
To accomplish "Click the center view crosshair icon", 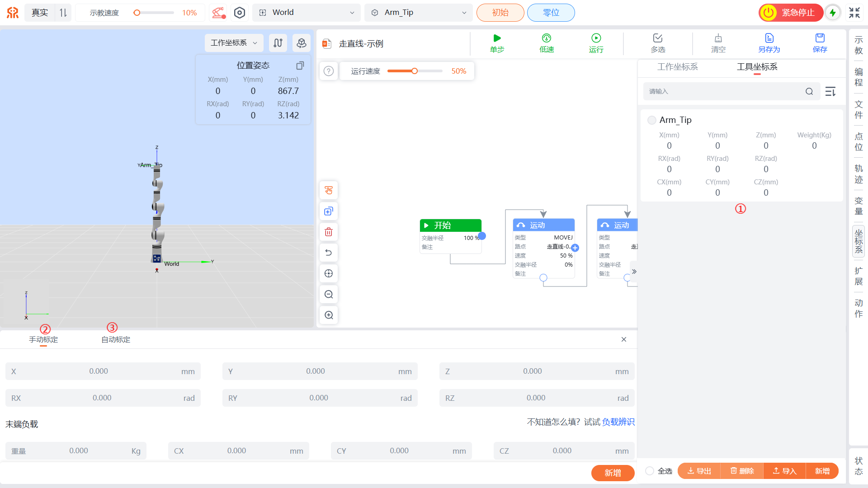I will 329,273.
